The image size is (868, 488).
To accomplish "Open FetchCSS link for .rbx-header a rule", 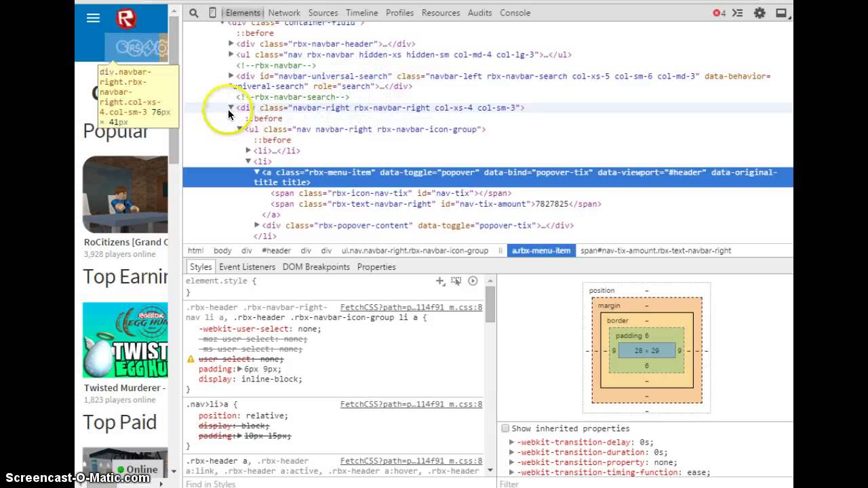I will (x=411, y=461).
